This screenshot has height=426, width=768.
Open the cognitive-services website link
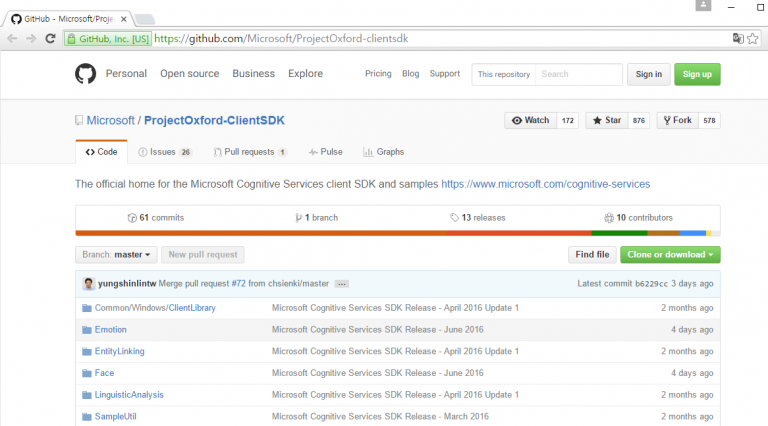tap(545, 184)
